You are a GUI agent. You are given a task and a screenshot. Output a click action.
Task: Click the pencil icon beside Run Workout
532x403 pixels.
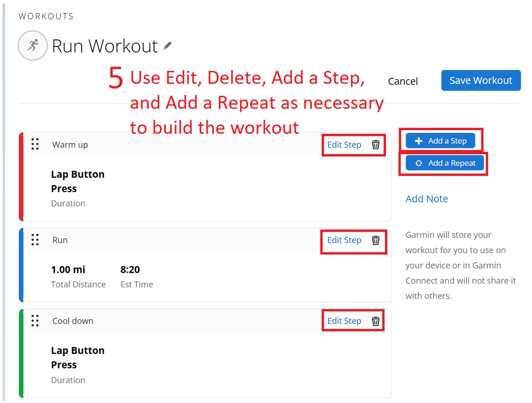point(167,46)
